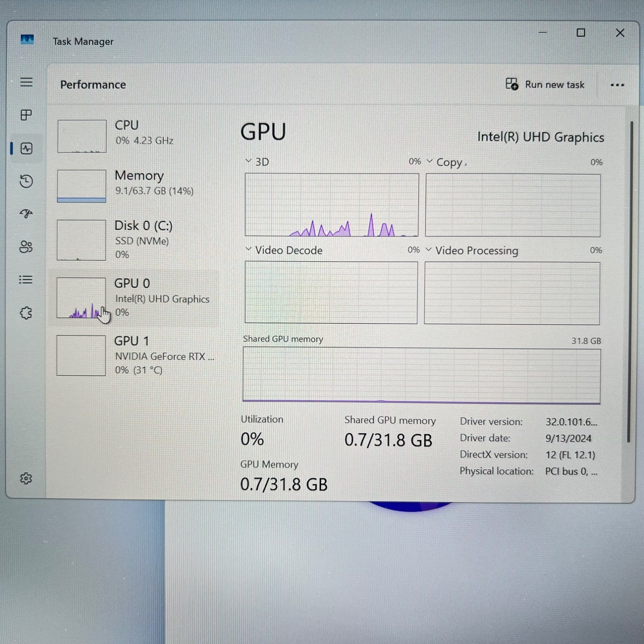Screen dimensions: 644x644
Task: Open the Video Processing engine dropdown
Action: 428,249
